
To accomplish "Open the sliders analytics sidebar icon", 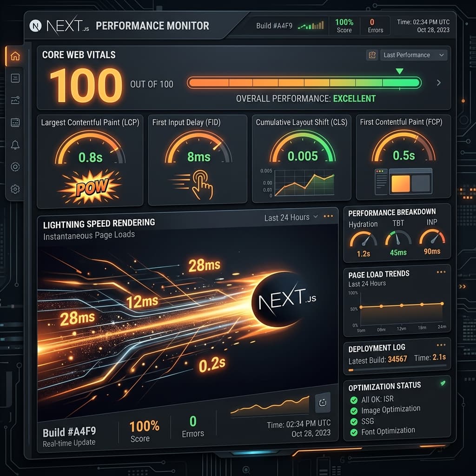I will [15, 100].
